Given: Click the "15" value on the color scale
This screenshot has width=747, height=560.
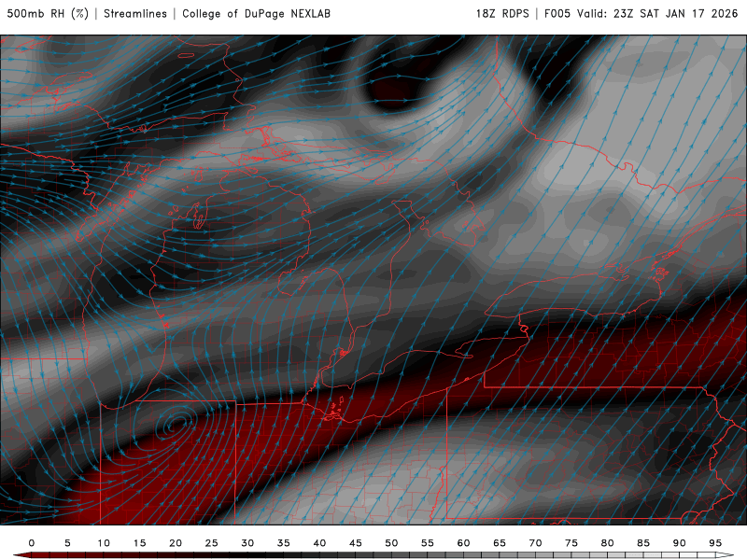Looking at the screenshot, I should click(139, 543).
